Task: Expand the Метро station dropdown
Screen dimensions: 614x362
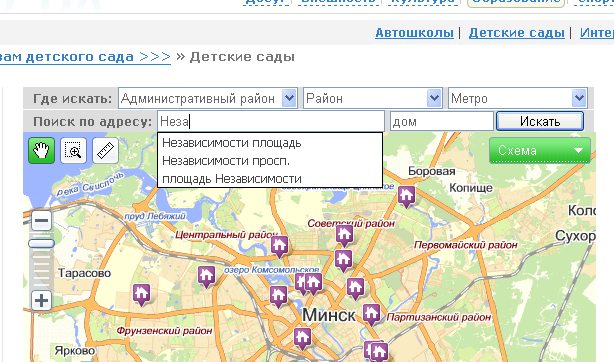Action: pyautogui.click(x=518, y=98)
